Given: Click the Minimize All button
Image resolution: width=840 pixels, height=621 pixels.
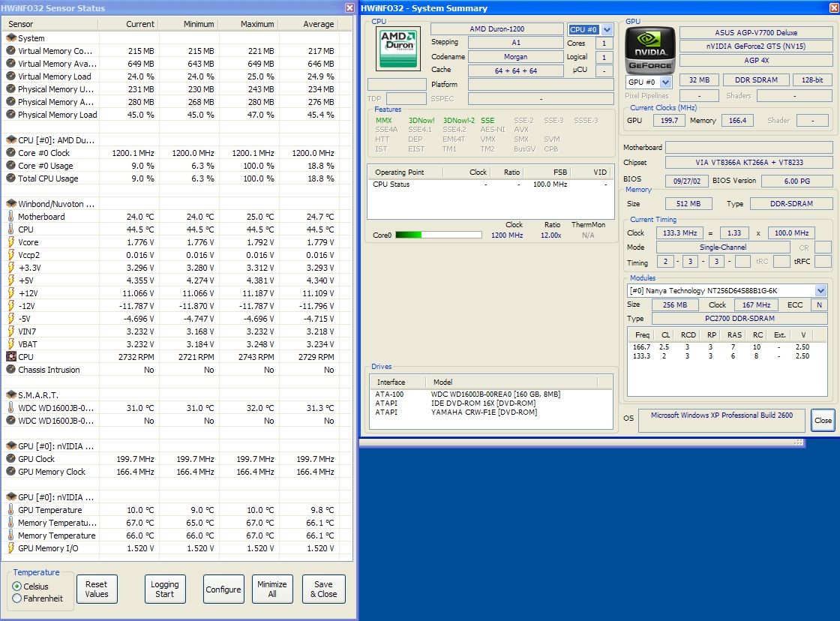Looking at the screenshot, I should click(272, 589).
